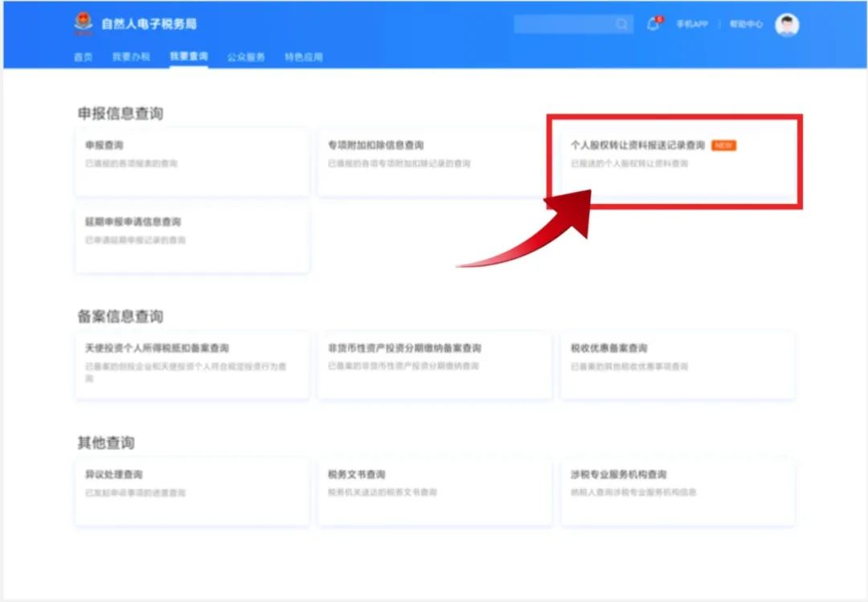Open the user avatar profile
The width and height of the screenshot is (868, 602).
click(x=787, y=25)
